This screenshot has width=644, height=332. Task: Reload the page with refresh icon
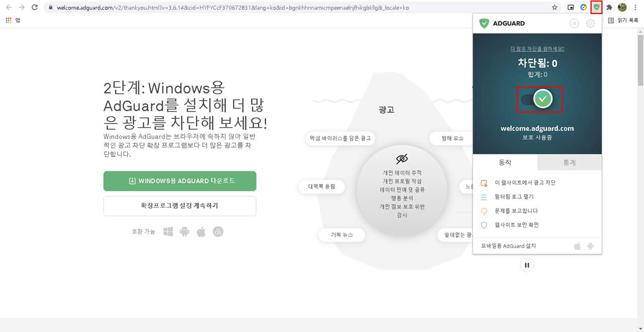point(35,8)
